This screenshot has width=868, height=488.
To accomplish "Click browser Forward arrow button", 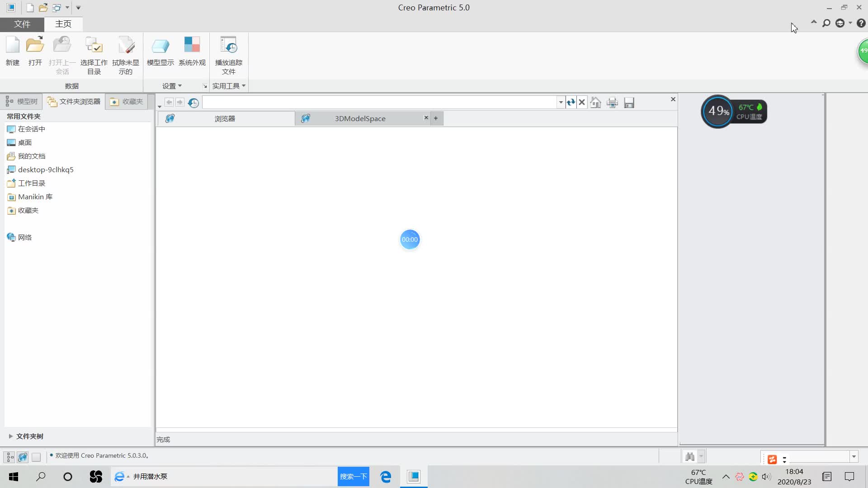I will (180, 103).
